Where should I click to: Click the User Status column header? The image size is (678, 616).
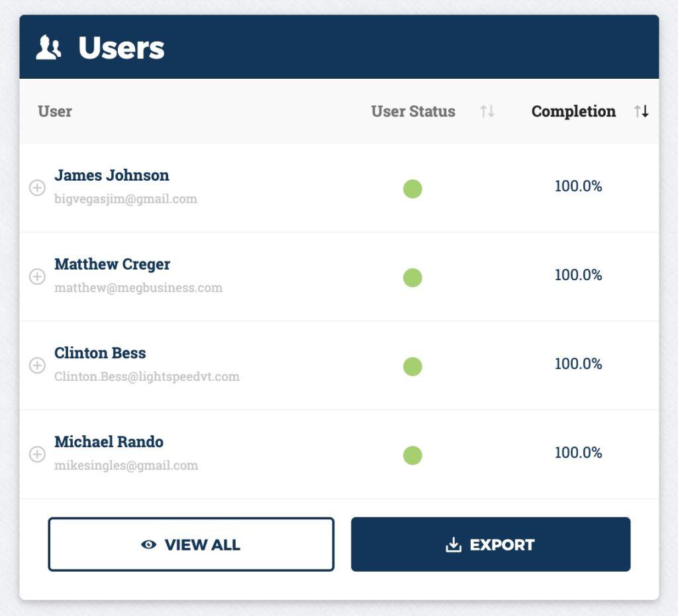click(x=413, y=111)
